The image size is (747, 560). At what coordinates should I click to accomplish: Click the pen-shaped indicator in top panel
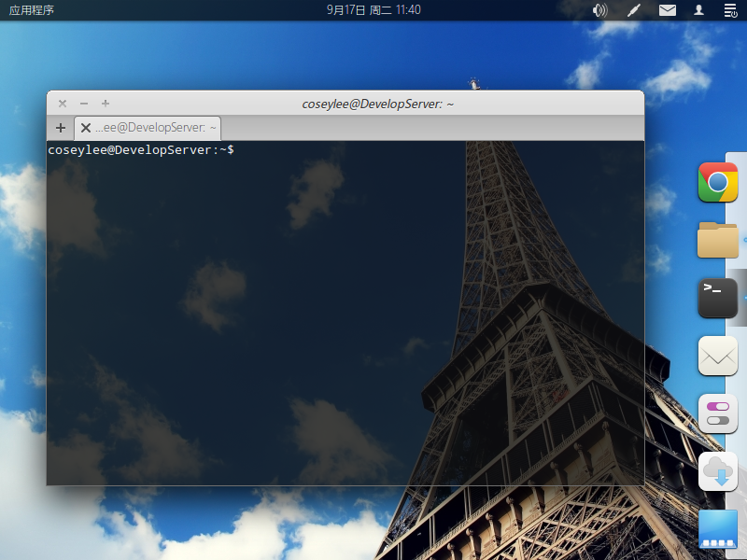(633, 10)
